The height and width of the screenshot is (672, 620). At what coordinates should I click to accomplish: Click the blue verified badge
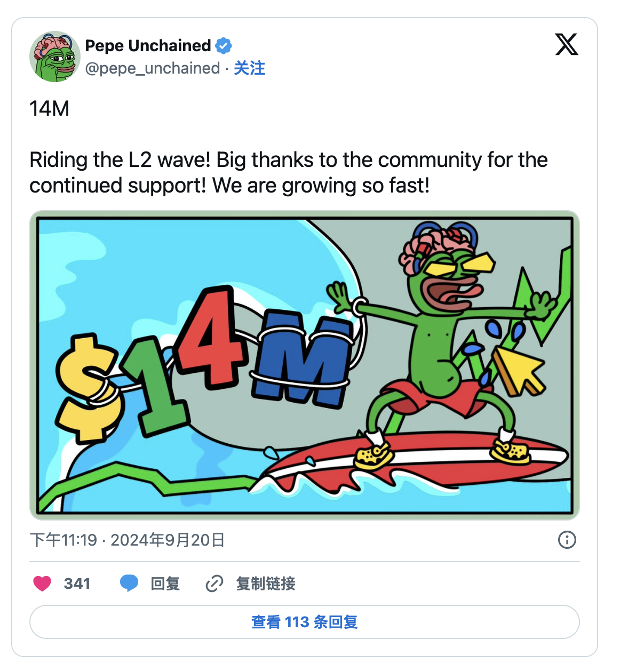[x=224, y=46]
